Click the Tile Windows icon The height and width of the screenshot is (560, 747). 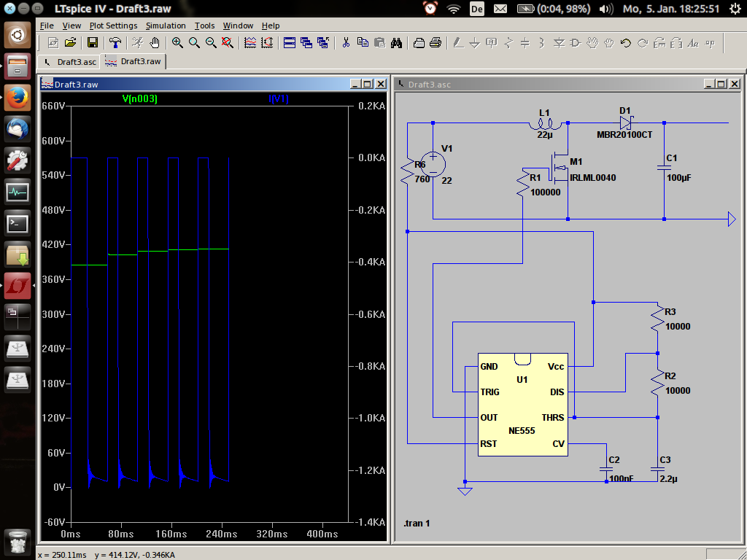click(x=289, y=43)
